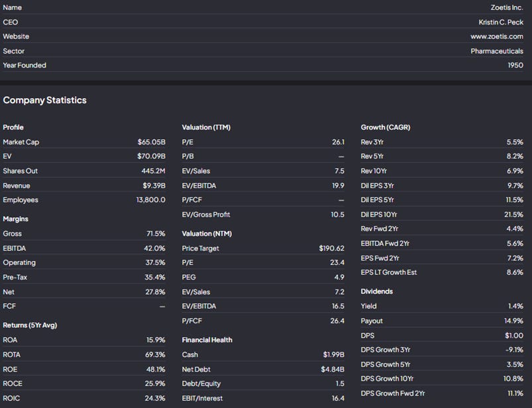Image resolution: width=532 pixels, height=408 pixels.
Task: Click the Financial Health section heading
Action: [x=207, y=340]
